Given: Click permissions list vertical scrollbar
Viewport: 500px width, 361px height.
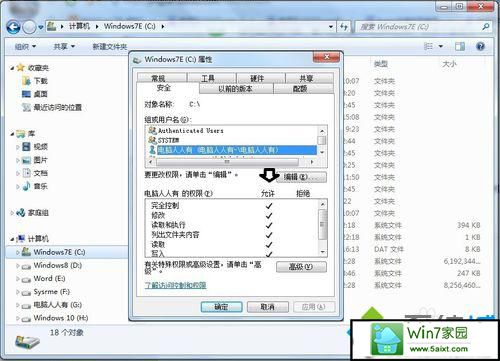Looking at the screenshot, I should pos(322,225).
